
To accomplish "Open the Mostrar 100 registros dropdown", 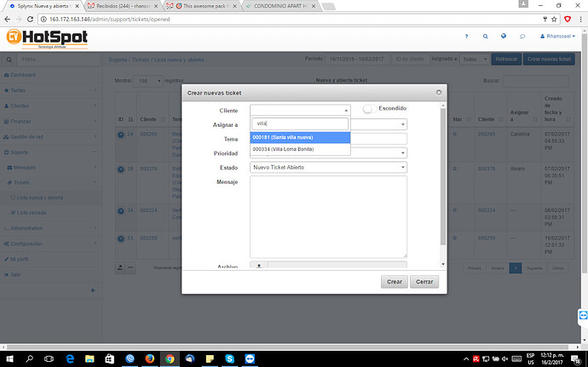I will point(147,81).
